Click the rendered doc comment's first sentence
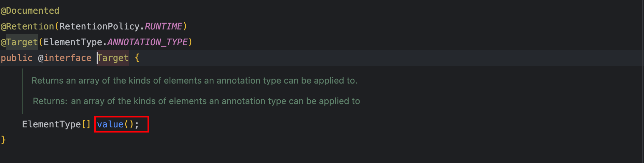 pos(194,80)
